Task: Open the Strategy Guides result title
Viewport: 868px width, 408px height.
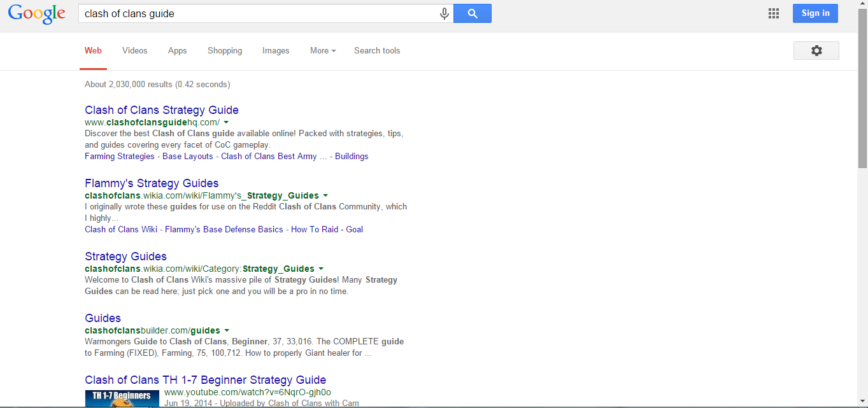Action: coord(125,257)
